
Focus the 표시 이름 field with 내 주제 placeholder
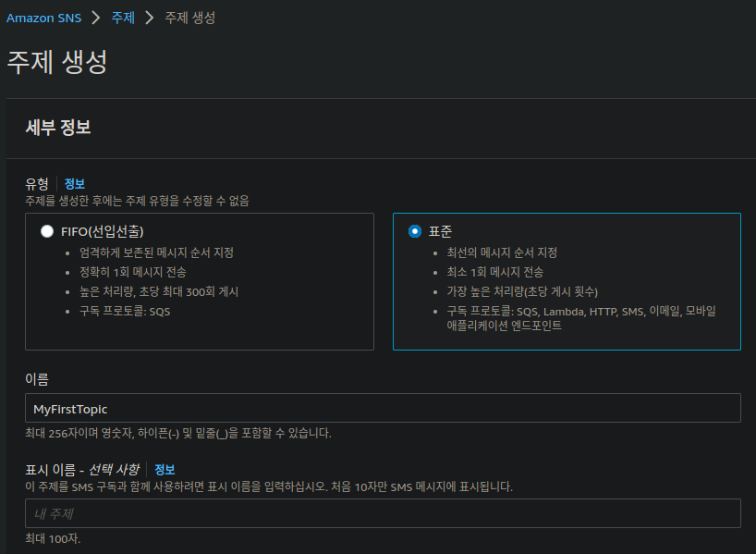383,513
